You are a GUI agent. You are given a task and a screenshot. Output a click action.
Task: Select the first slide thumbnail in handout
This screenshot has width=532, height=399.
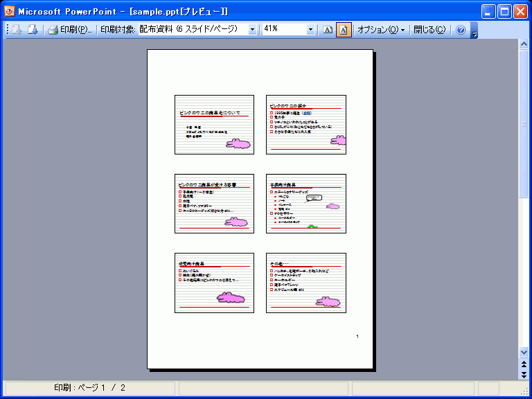click(x=215, y=124)
